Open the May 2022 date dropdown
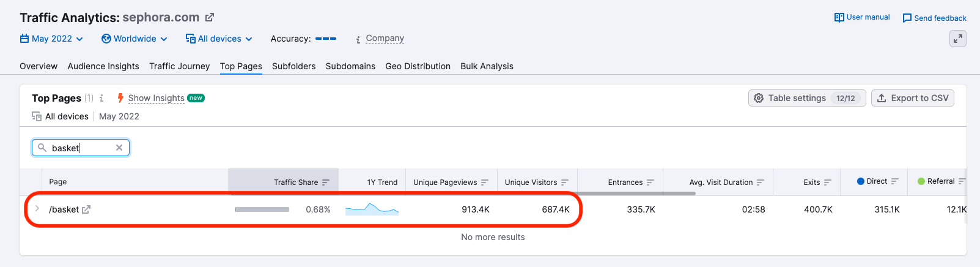Viewport: 980px width, 267px height. point(51,39)
